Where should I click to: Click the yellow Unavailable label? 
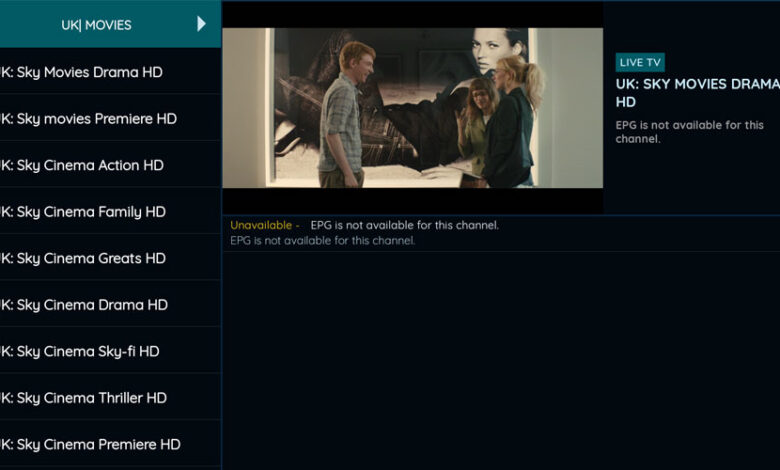click(x=265, y=225)
